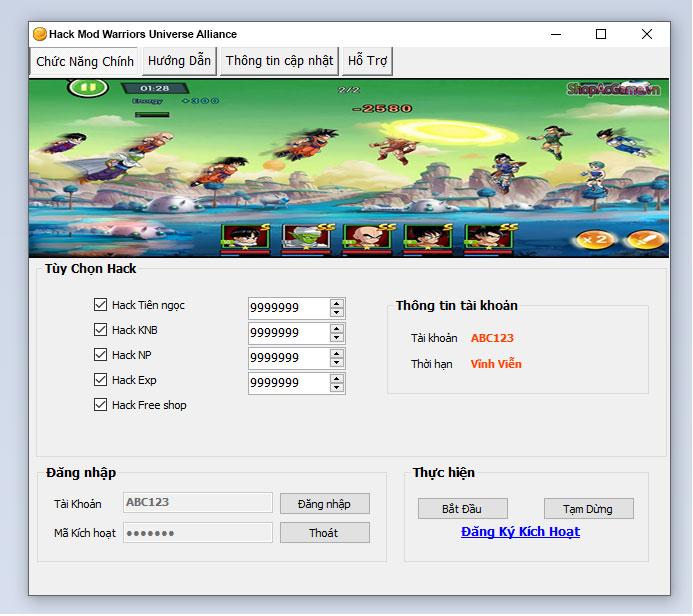Click the Mã Kích hoạt password field
The image size is (693, 616).
click(198, 532)
